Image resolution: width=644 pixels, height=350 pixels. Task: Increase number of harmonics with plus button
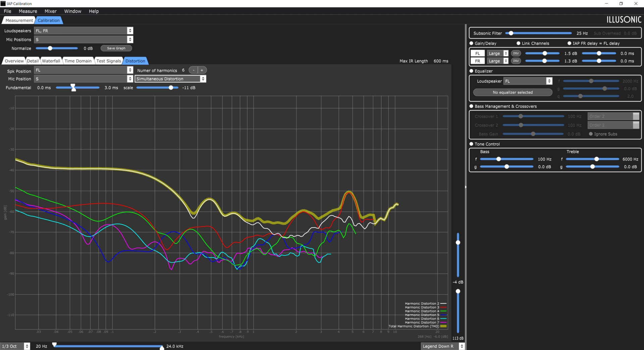point(202,70)
